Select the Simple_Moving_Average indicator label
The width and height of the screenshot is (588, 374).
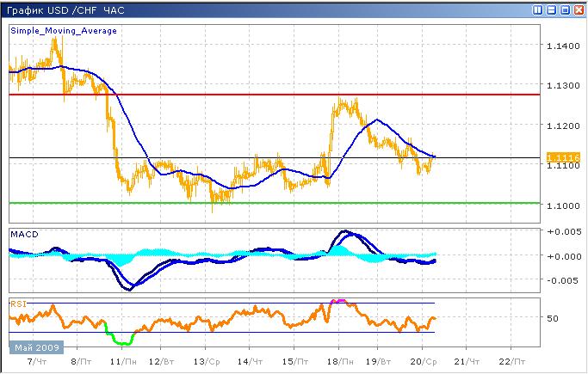point(64,31)
